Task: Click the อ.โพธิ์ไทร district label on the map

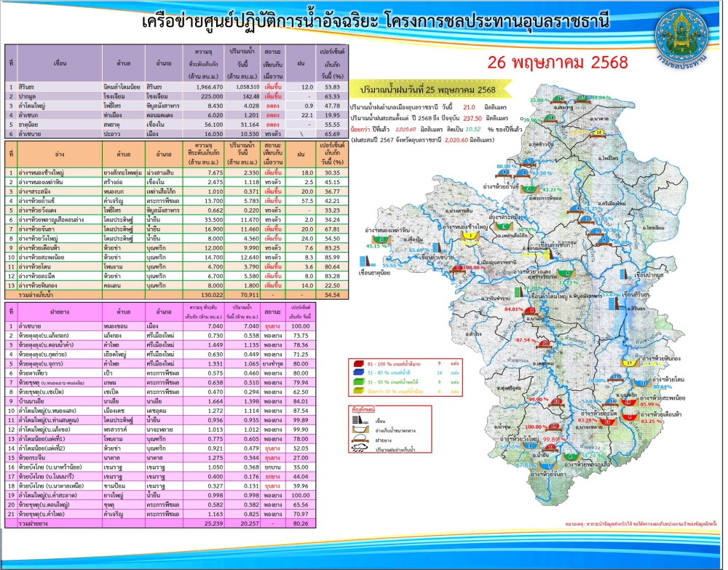Action: coord(608,158)
